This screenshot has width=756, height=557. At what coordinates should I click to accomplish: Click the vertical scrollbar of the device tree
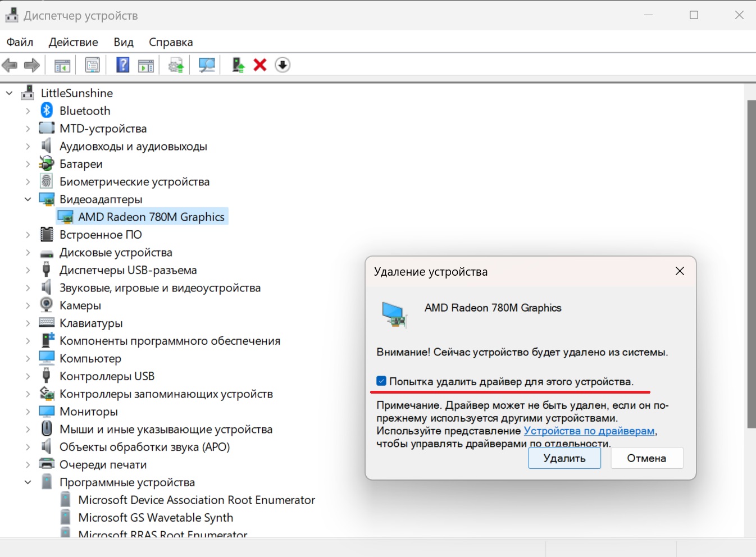[751, 264]
